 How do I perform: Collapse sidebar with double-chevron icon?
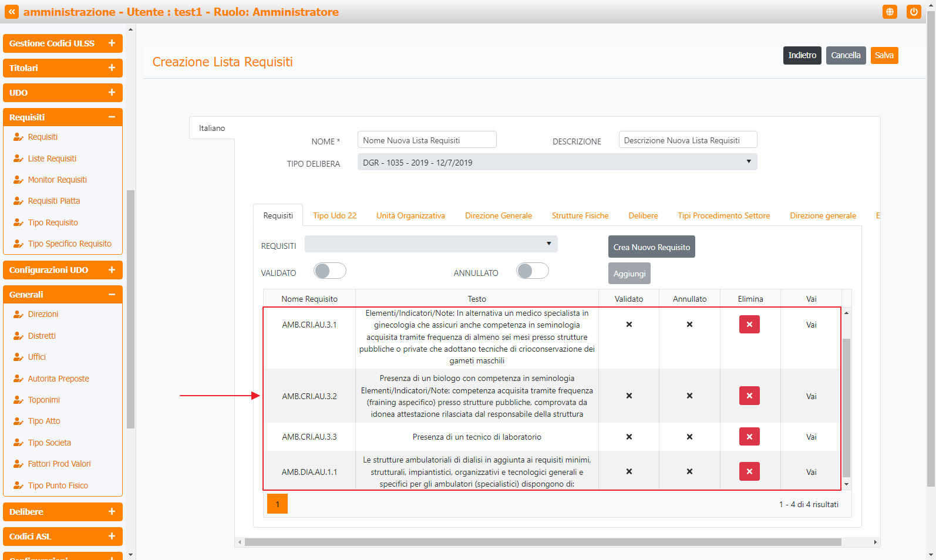(12, 12)
